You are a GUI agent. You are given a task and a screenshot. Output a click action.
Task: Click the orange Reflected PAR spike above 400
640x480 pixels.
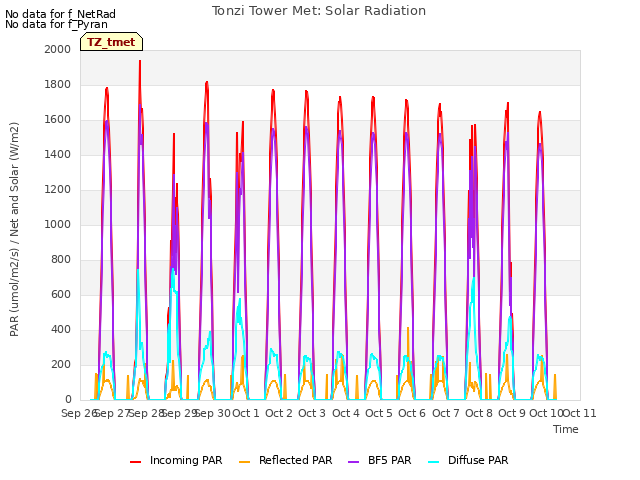tap(408, 329)
